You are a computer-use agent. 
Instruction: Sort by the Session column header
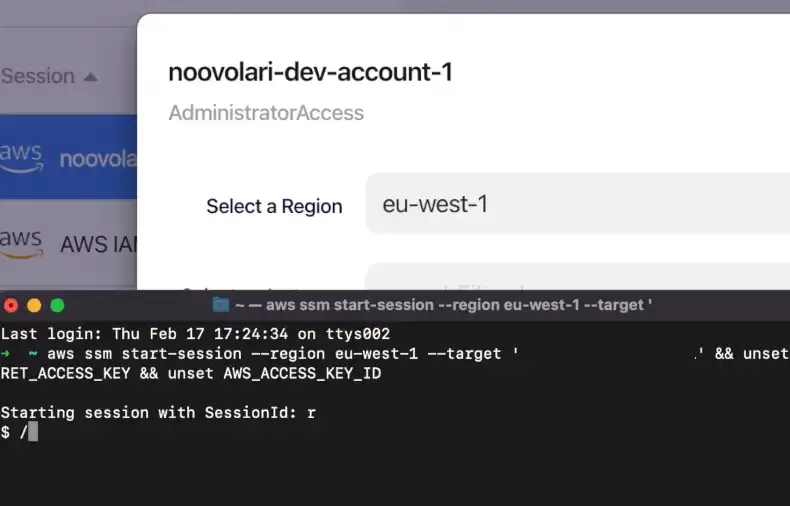[x=38, y=76]
